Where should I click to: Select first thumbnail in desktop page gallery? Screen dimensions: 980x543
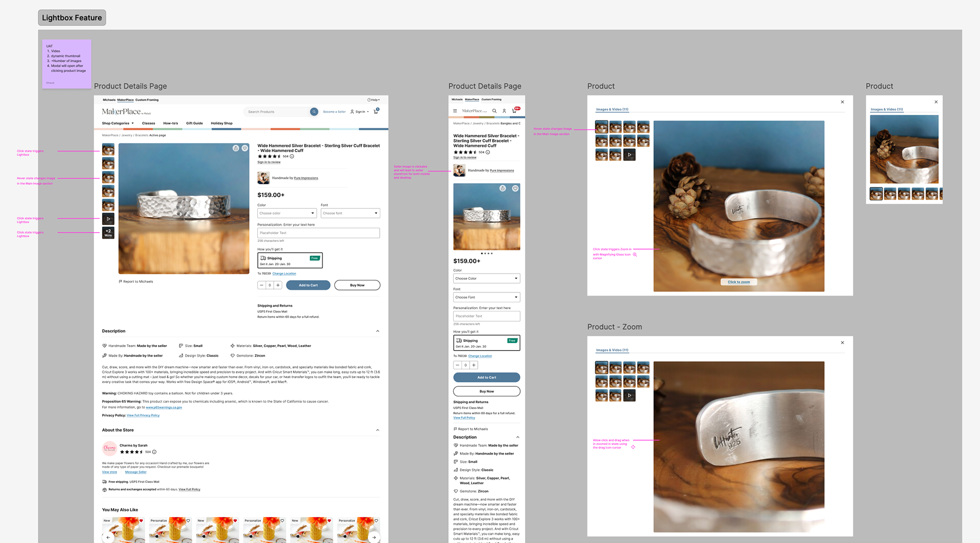point(108,150)
